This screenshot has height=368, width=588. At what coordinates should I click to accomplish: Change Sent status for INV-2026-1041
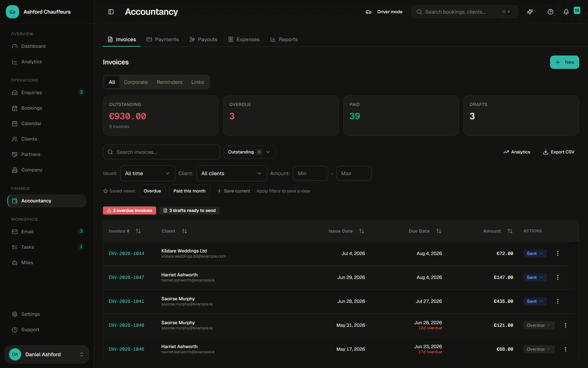(x=535, y=301)
